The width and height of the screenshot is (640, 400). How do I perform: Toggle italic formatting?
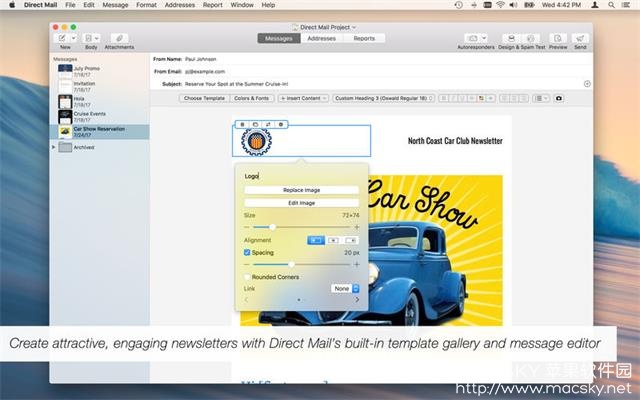[x=453, y=98]
